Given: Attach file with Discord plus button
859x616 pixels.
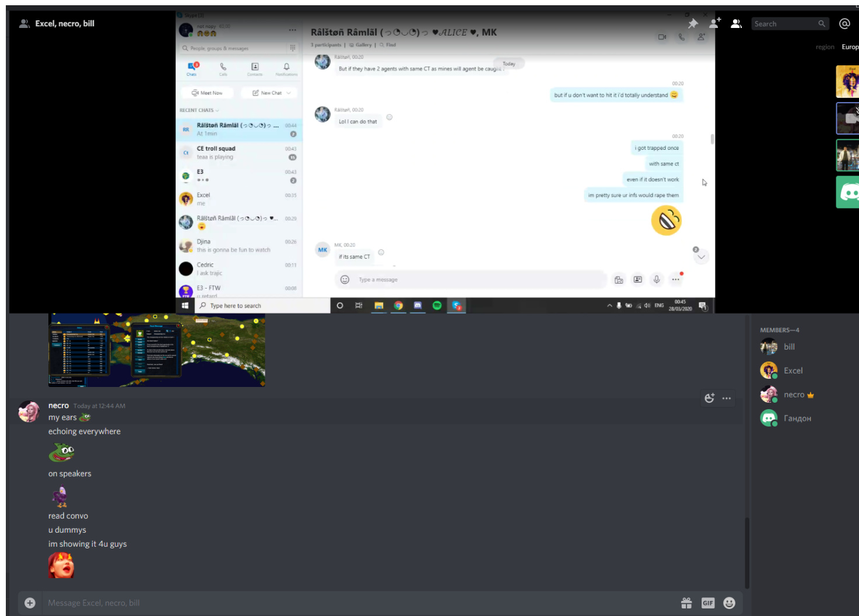Looking at the screenshot, I should 30,603.
